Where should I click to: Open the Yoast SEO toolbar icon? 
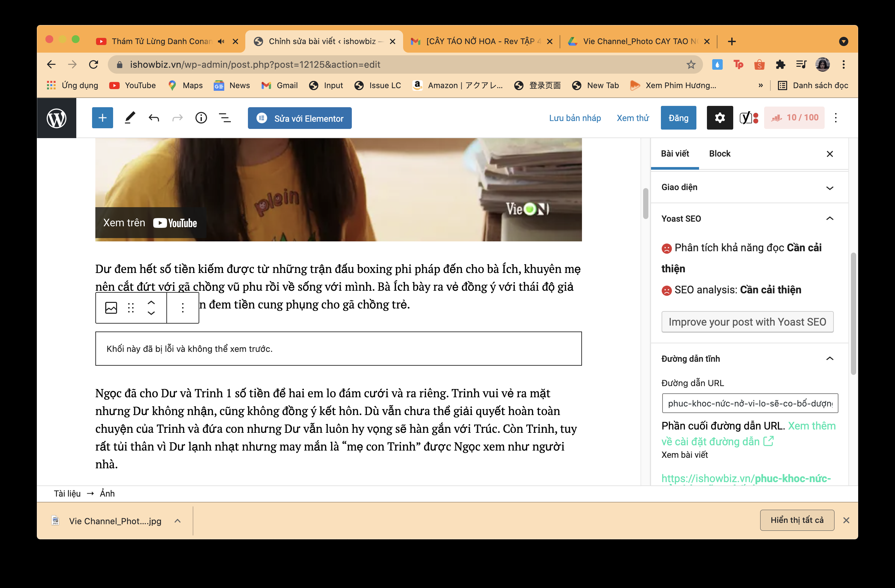pyautogui.click(x=749, y=118)
